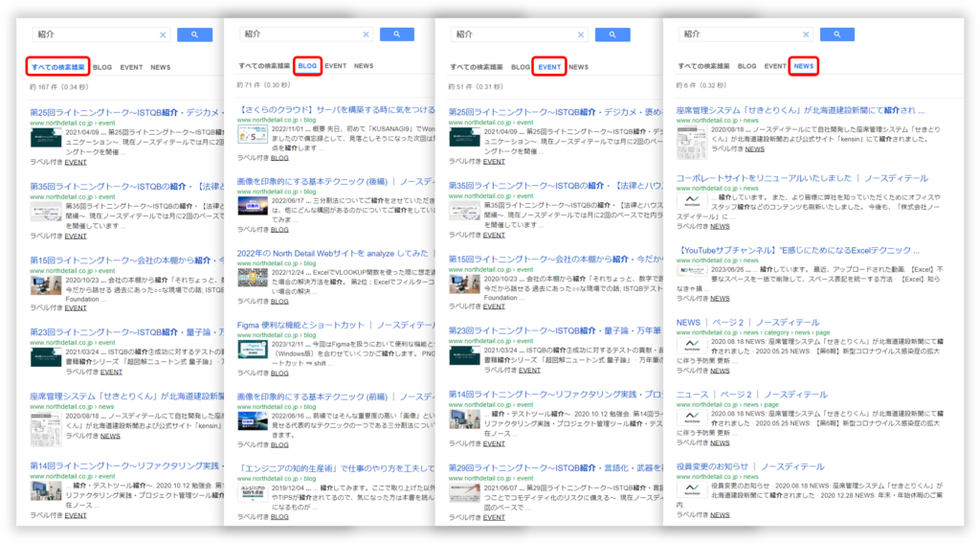980x544 pixels.
Task: Open 第15回ライトニングトーク result in all-results panel
Action: pos(127,261)
